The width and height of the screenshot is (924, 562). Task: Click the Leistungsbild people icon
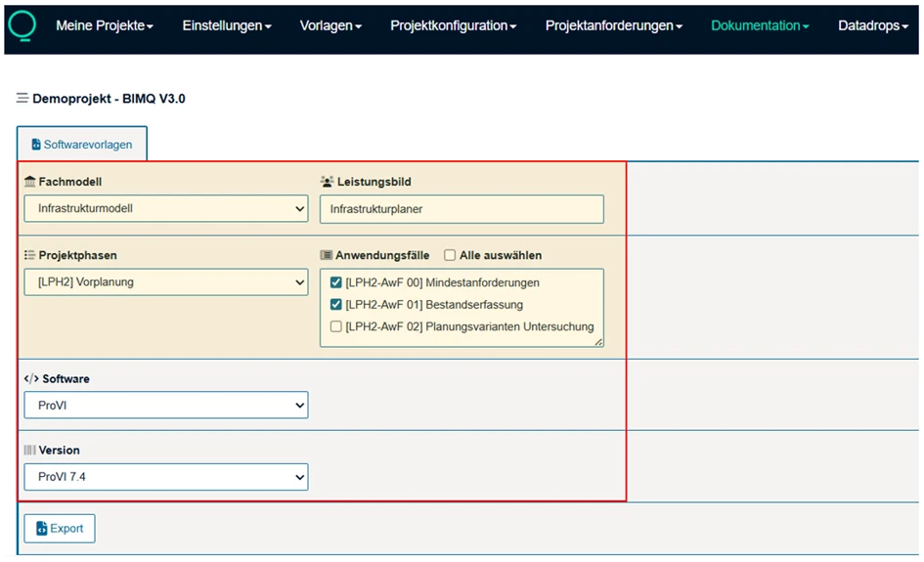click(327, 182)
